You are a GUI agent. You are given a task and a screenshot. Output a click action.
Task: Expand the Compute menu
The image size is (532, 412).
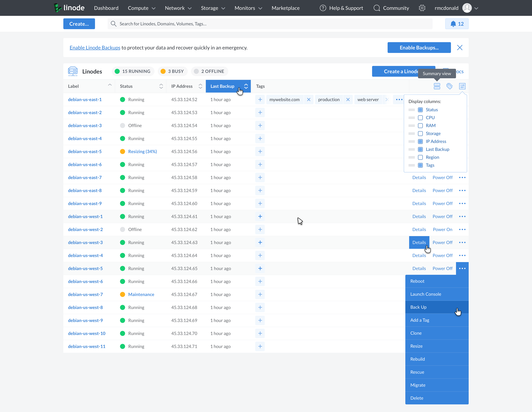(142, 8)
